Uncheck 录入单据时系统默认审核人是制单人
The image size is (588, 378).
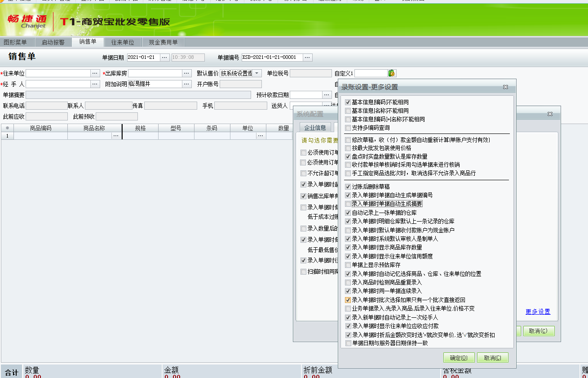click(x=348, y=239)
